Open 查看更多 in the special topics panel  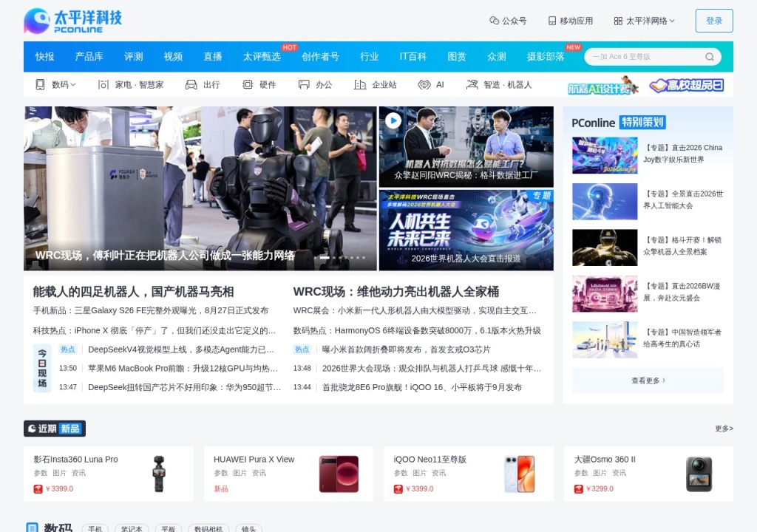pos(648,381)
